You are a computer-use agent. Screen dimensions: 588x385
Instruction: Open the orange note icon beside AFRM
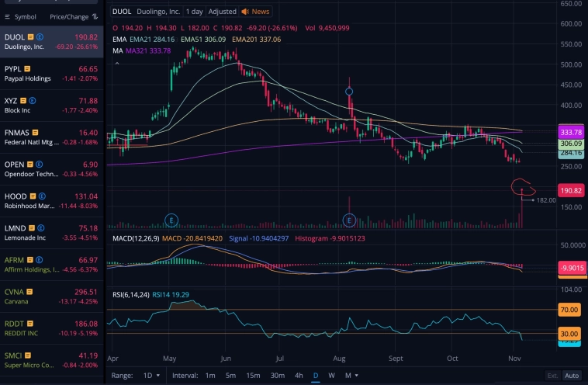coord(30,260)
